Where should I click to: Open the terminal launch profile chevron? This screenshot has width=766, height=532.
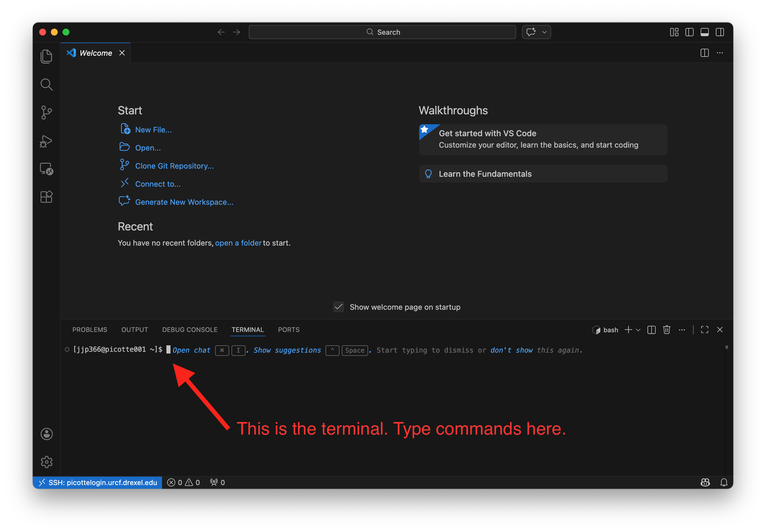pos(638,330)
